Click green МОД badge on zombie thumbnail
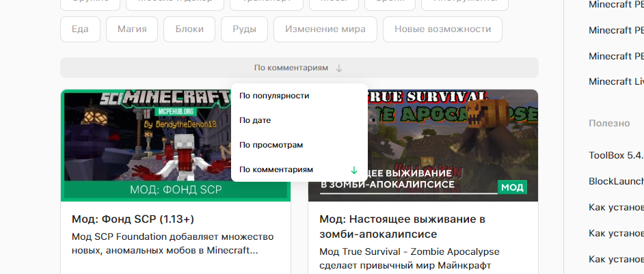Image resolution: width=644 pixels, height=274 pixels. pos(512,188)
